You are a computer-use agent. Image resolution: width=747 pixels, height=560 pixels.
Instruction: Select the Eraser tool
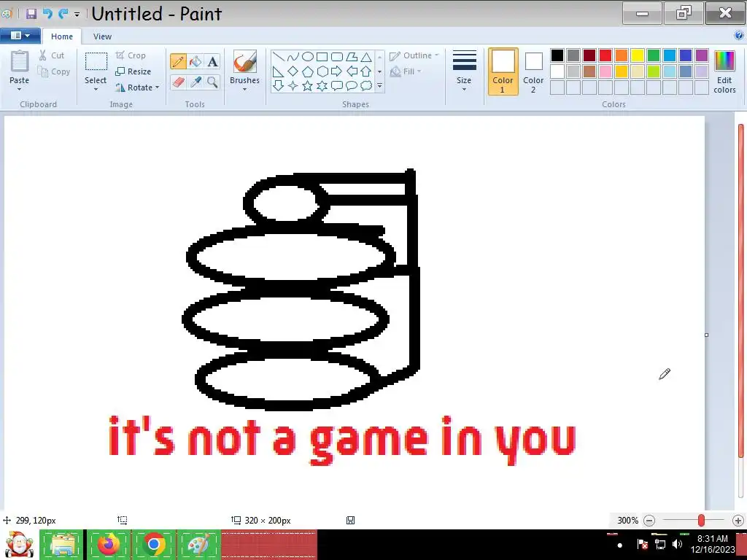tap(178, 82)
